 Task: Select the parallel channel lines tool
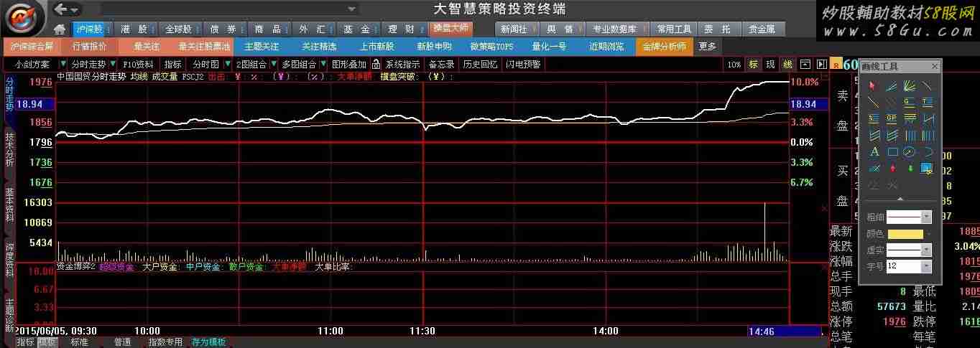point(874,135)
